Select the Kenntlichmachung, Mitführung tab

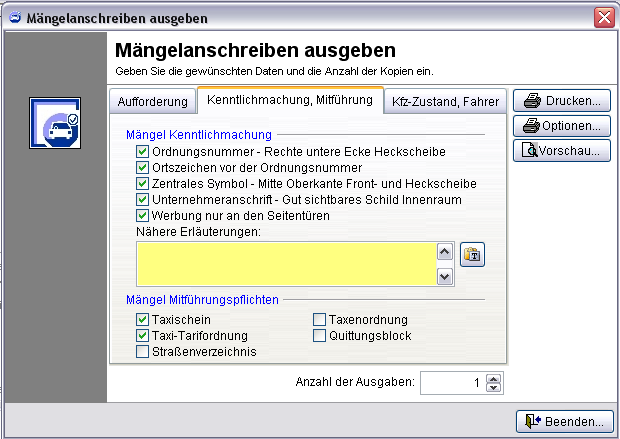[x=289, y=100]
